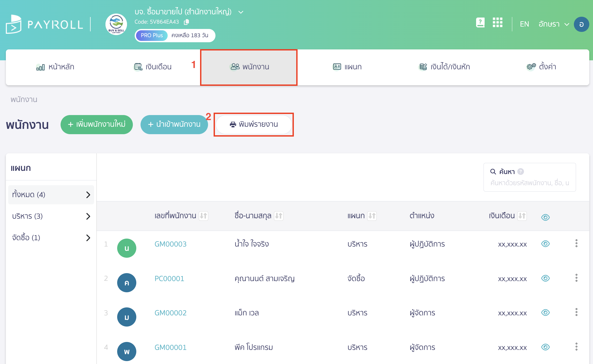Open the help question-mark icon in the header

point(480,23)
